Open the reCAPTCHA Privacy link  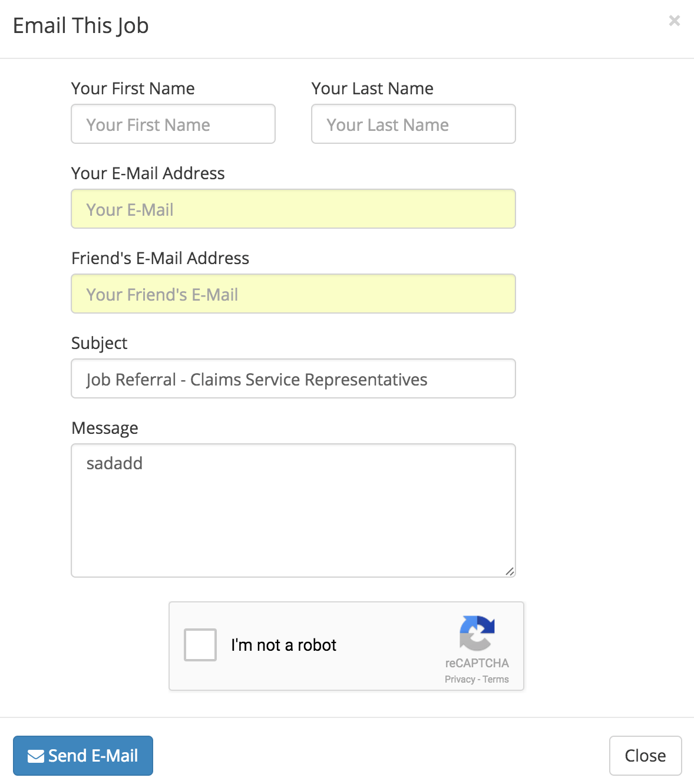pyautogui.click(x=460, y=679)
